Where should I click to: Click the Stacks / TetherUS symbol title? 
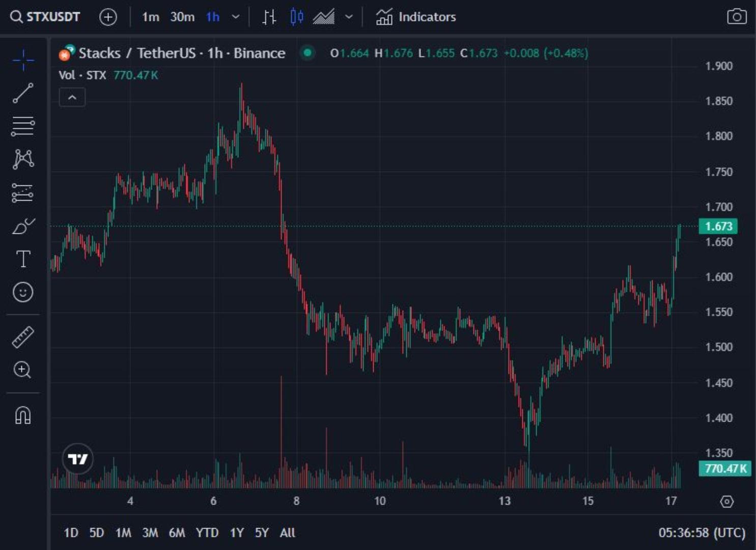[x=182, y=53]
